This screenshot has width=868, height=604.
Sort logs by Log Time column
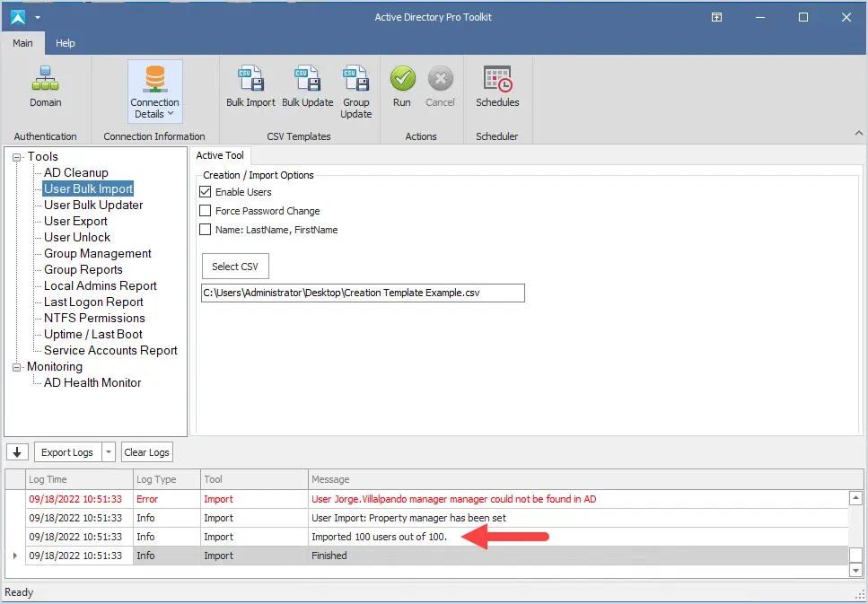click(x=80, y=479)
